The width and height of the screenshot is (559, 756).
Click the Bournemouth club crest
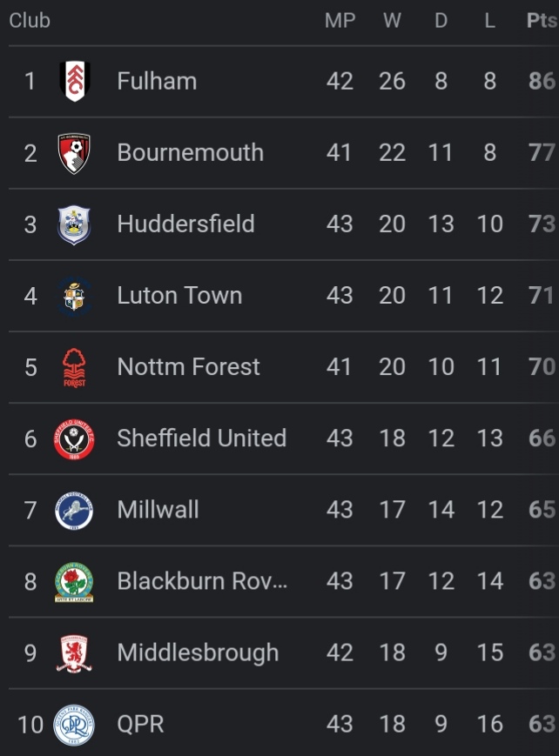(x=74, y=153)
